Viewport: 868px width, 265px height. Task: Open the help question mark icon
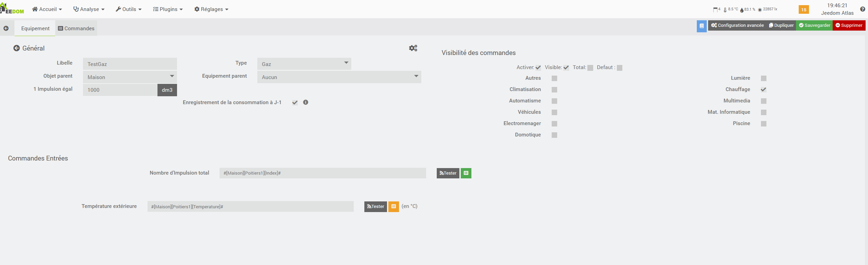tap(863, 9)
